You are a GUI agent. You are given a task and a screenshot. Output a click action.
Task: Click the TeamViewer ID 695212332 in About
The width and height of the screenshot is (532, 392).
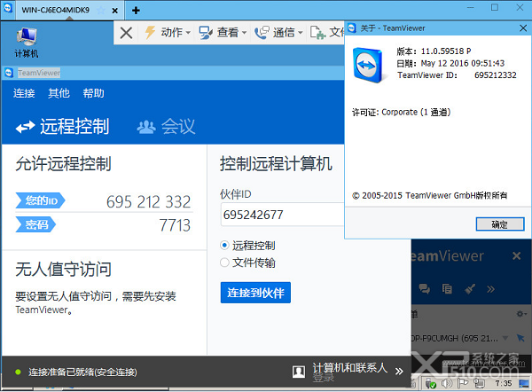(496, 75)
